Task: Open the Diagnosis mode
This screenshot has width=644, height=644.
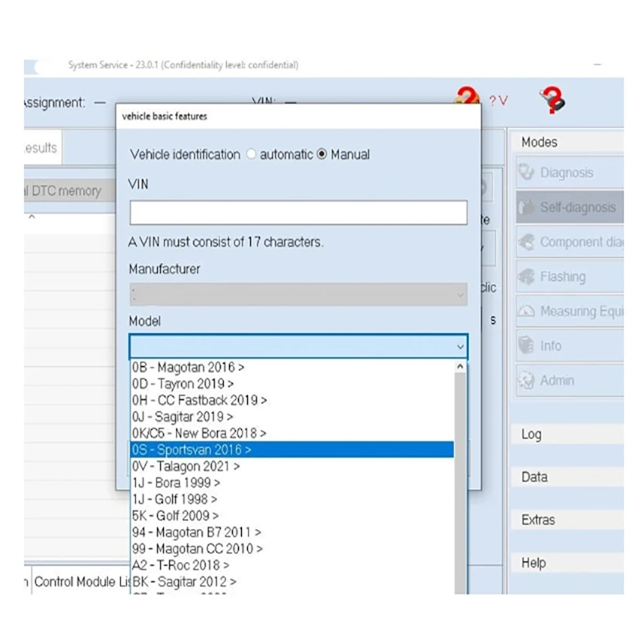Action: pos(570,173)
